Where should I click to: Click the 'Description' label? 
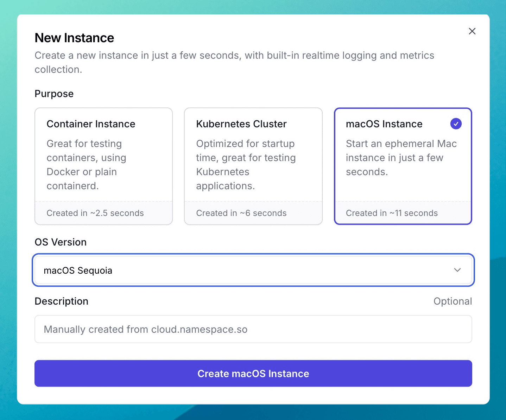click(x=62, y=301)
